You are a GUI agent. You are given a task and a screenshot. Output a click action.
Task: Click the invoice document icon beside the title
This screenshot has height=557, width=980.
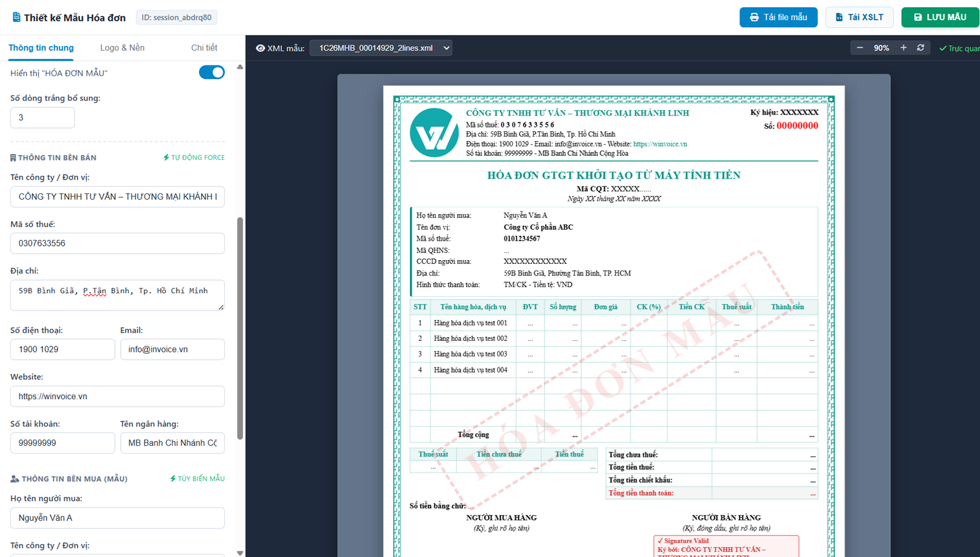(x=16, y=17)
